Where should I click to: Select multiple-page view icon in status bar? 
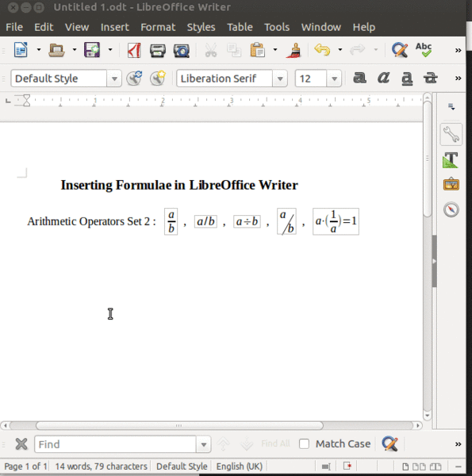click(x=419, y=466)
